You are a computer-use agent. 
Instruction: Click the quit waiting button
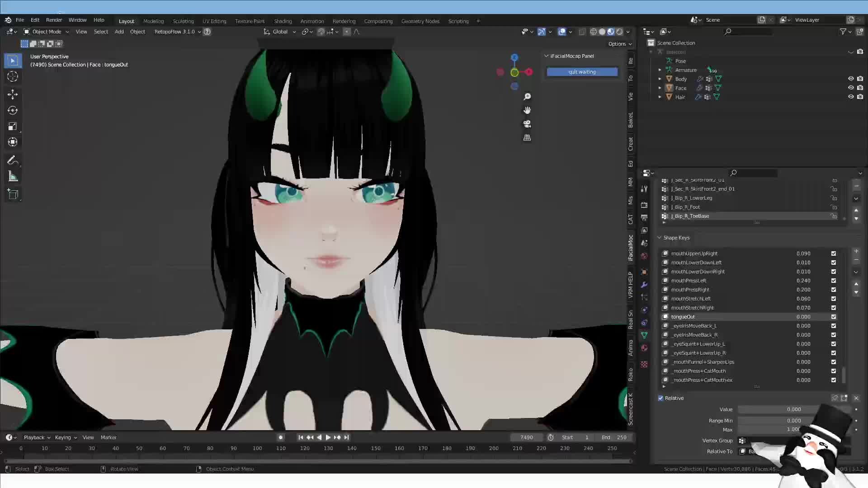(x=582, y=71)
